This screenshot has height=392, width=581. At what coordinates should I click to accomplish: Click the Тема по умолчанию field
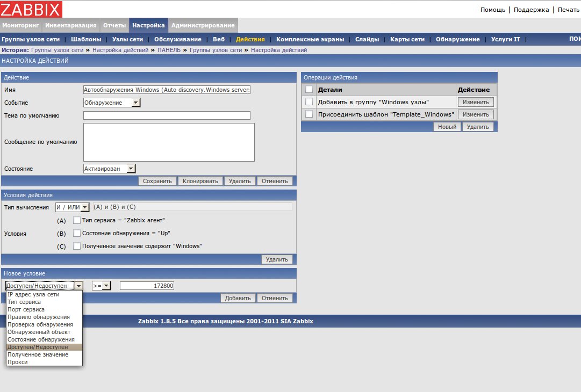(167, 115)
